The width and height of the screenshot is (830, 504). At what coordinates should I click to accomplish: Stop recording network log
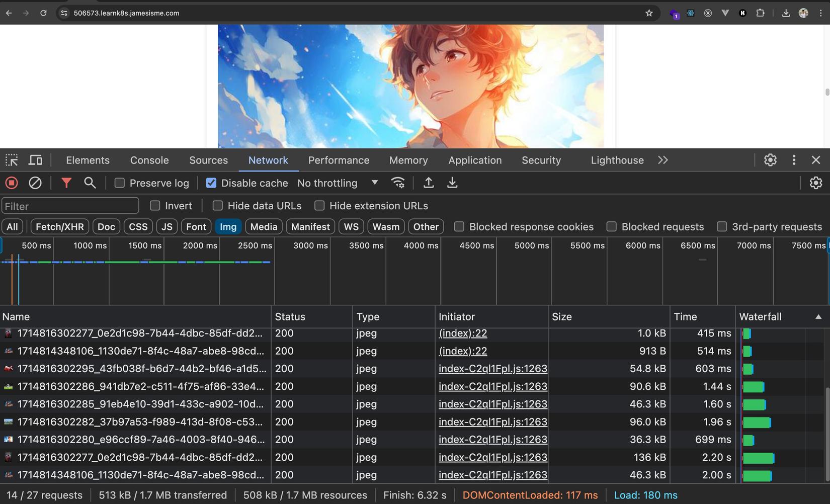[11, 183]
